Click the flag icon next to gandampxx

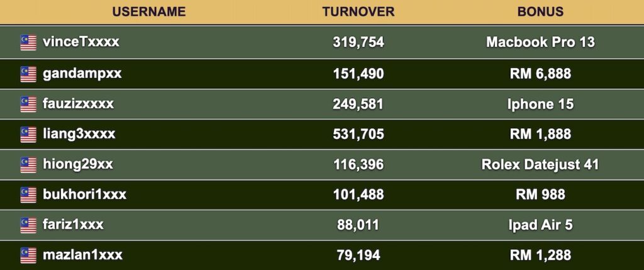(28, 74)
